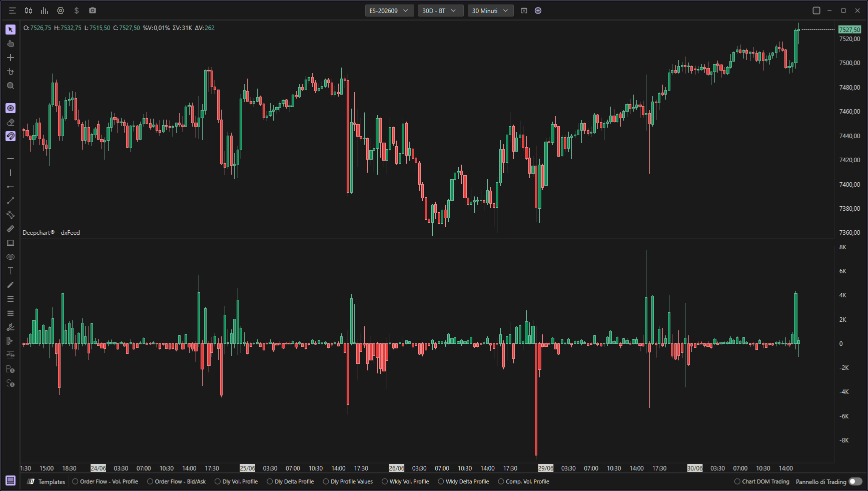Enable the Chart DOM Trading option

(761, 481)
